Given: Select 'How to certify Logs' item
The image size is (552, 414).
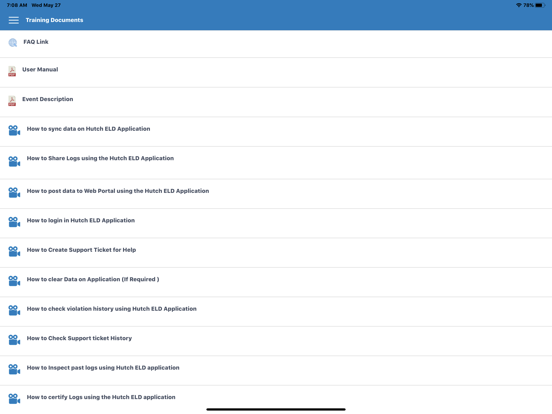Looking at the screenshot, I should 276,399.
